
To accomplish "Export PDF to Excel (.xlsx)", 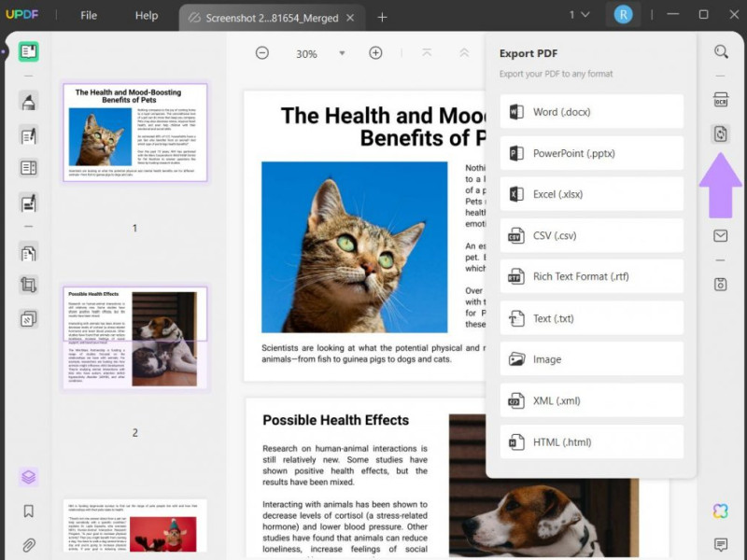I will [592, 194].
